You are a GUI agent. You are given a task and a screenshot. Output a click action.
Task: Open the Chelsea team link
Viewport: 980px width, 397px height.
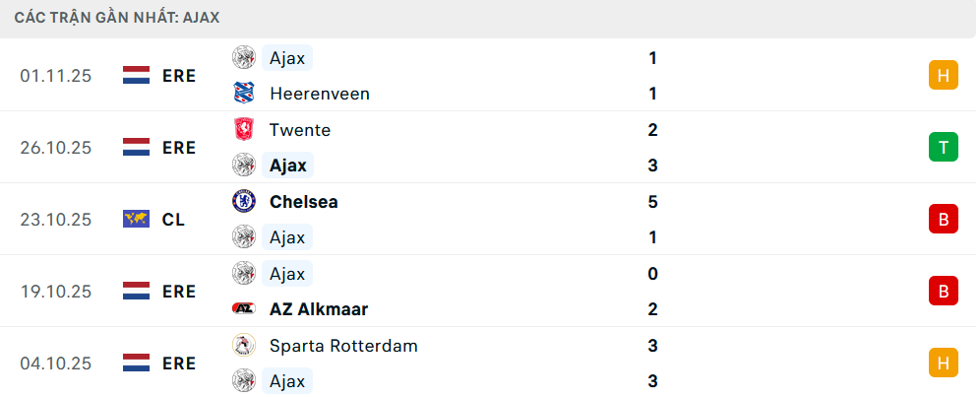click(303, 202)
